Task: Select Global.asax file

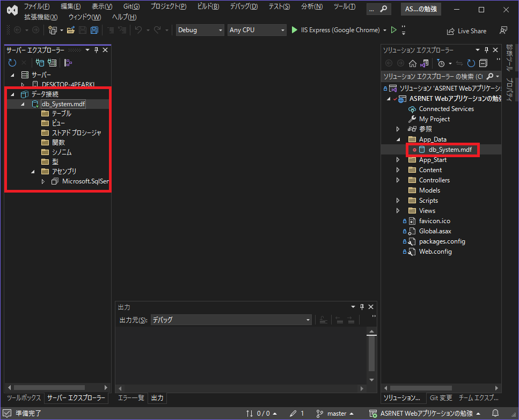Action: pyautogui.click(x=435, y=231)
